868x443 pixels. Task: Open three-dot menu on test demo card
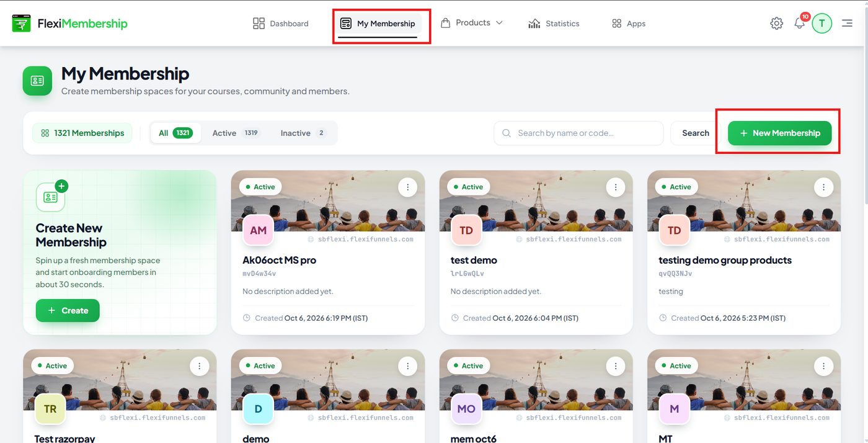click(616, 187)
